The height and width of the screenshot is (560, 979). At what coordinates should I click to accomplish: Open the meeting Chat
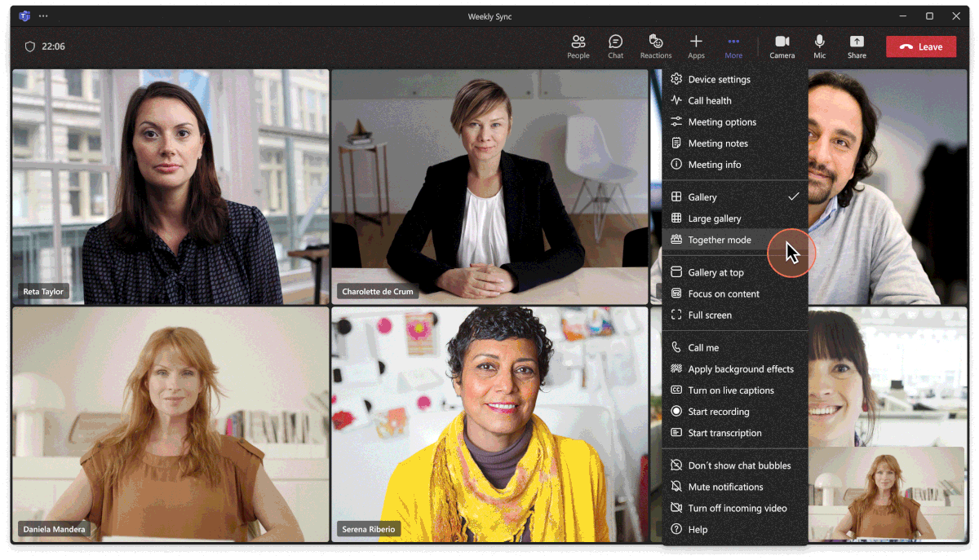pyautogui.click(x=615, y=46)
